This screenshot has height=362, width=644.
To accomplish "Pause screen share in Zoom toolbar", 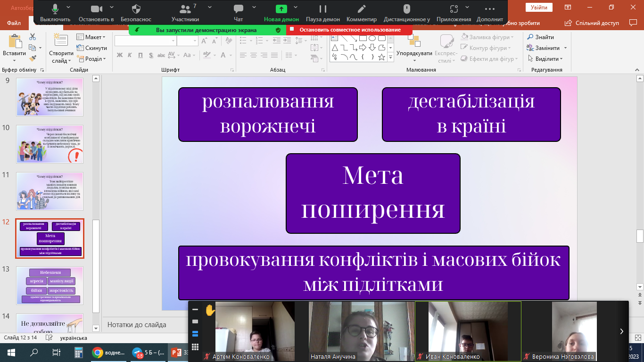I will 323,9.
